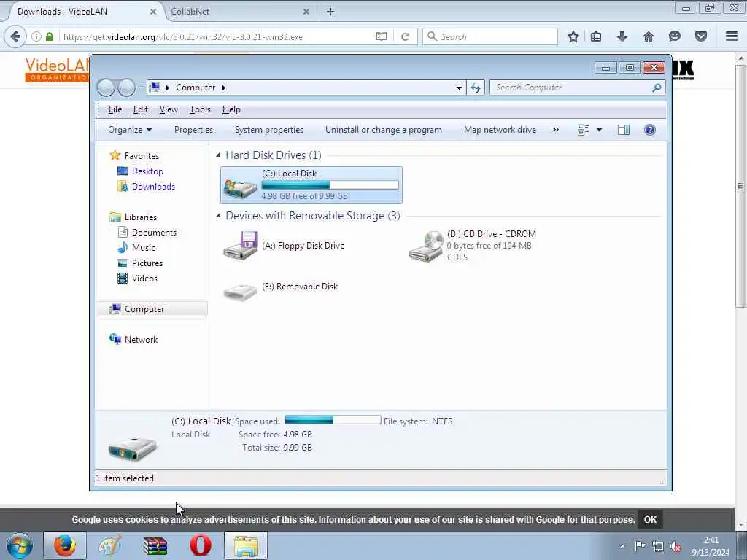Viewport: 747px width, 560px height.
Task: Select the (D:) CD Drive - CDROM
Action: pos(473,246)
